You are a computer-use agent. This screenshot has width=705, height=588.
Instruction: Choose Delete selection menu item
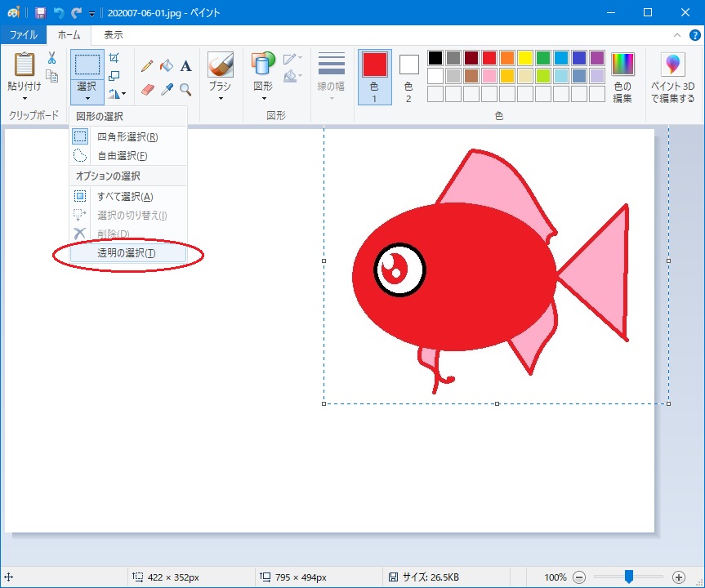128,234
